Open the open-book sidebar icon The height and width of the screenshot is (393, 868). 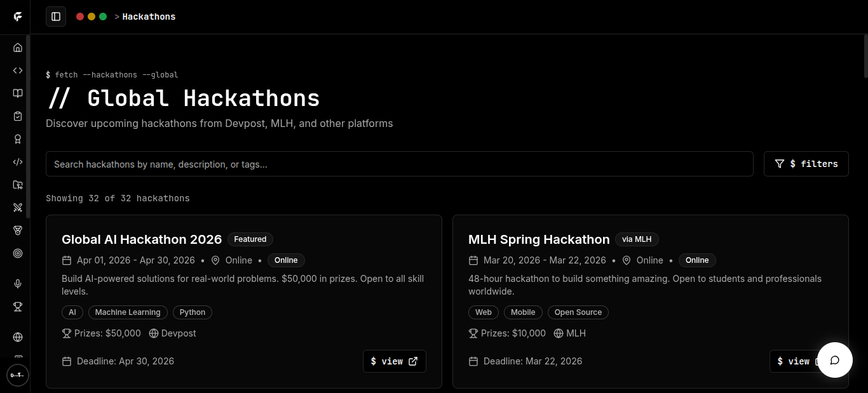pos(18,93)
